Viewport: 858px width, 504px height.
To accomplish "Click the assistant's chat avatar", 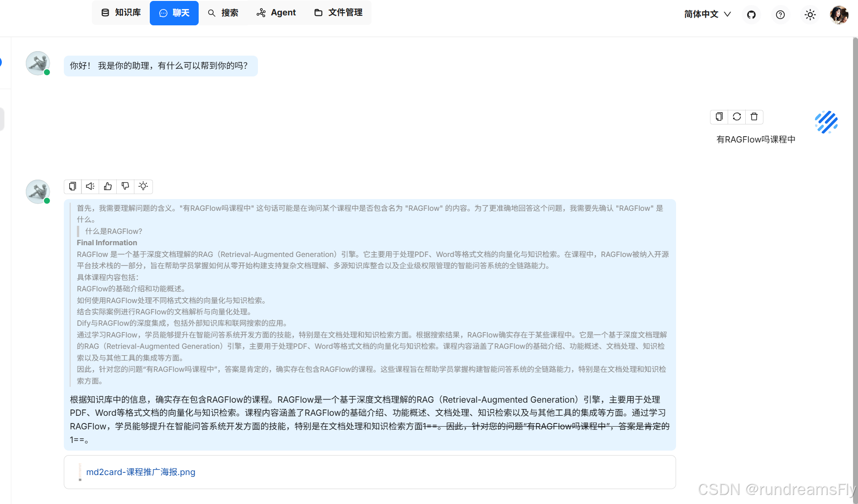I will pyautogui.click(x=38, y=191).
